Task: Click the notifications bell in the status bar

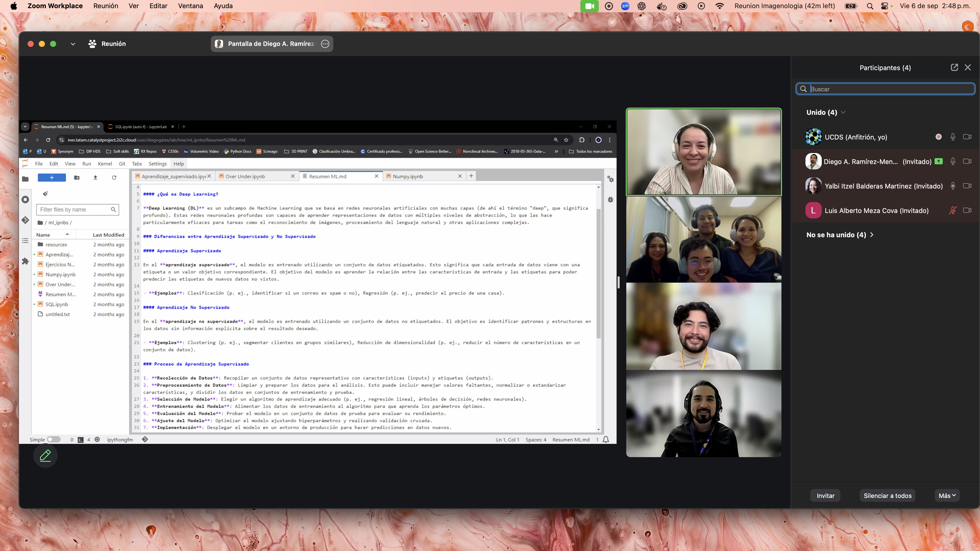Action: [x=606, y=439]
